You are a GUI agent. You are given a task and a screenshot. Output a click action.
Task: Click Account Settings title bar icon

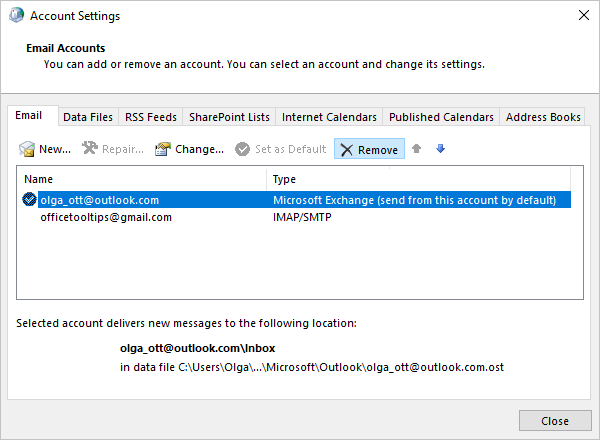pos(16,15)
